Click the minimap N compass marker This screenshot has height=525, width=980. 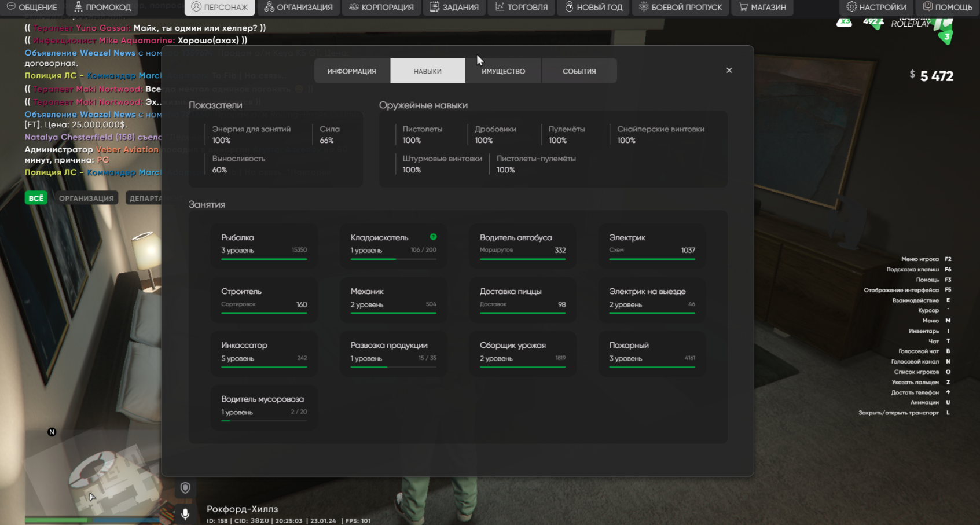coord(52,432)
